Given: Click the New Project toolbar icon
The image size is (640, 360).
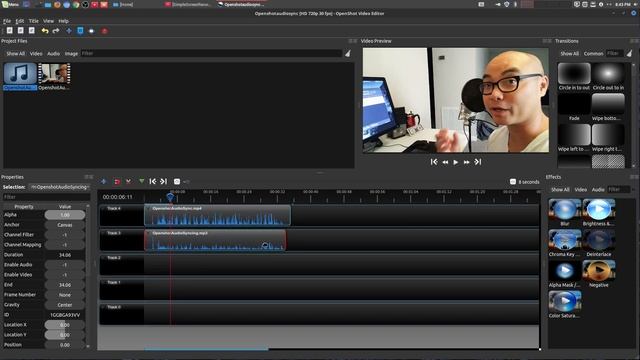Looking at the screenshot, I should [x=10, y=31].
